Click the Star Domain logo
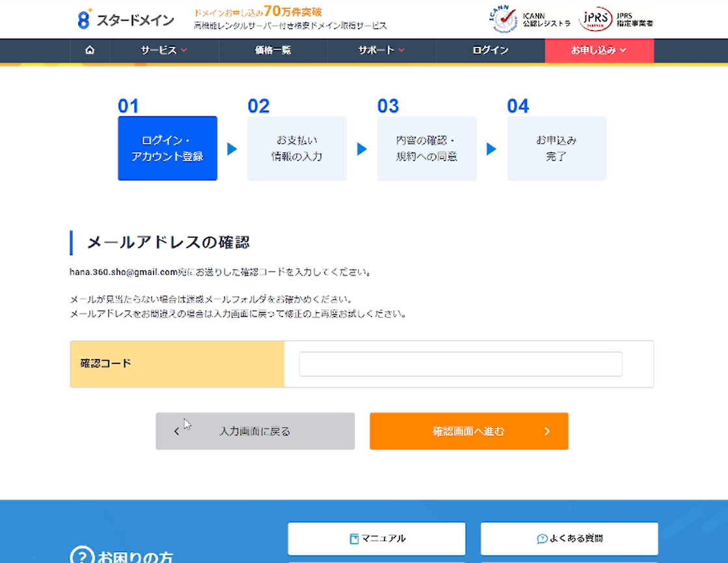Image resolution: width=728 pixels, height=563 pixels. [x=126, y=20]
